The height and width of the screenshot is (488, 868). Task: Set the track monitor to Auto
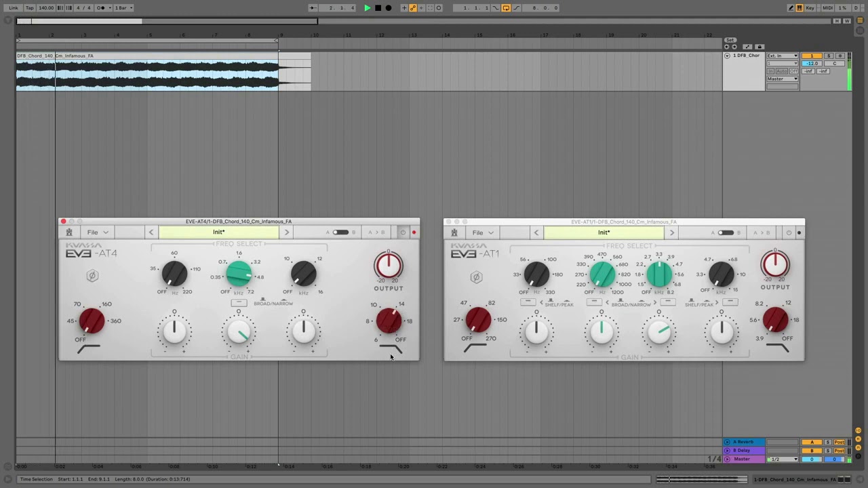tap(782, 71)
